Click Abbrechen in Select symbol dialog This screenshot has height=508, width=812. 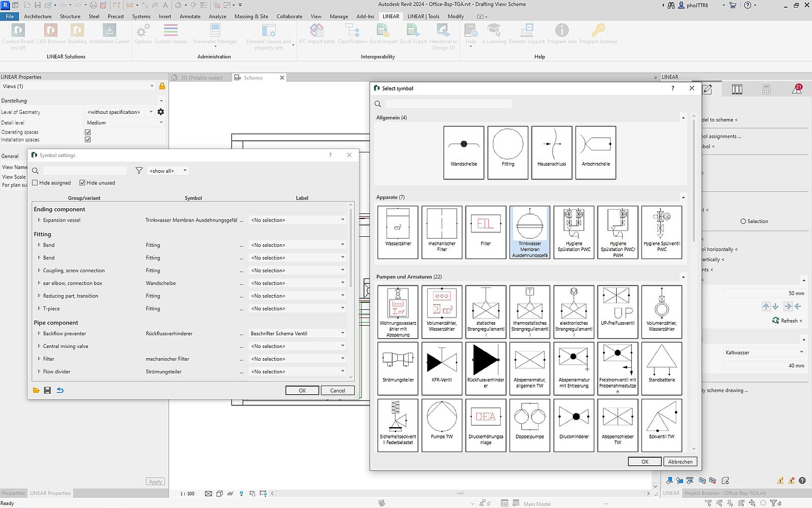point(680,462)
